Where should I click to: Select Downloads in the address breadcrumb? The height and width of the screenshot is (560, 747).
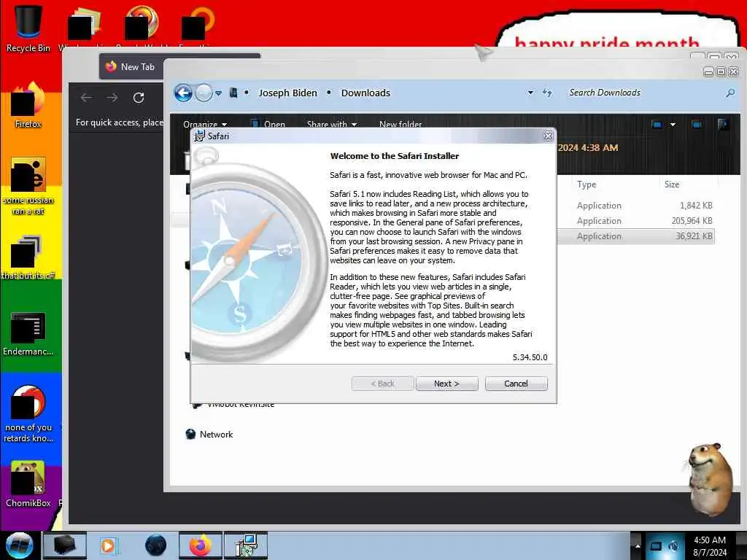click(365, 93)
